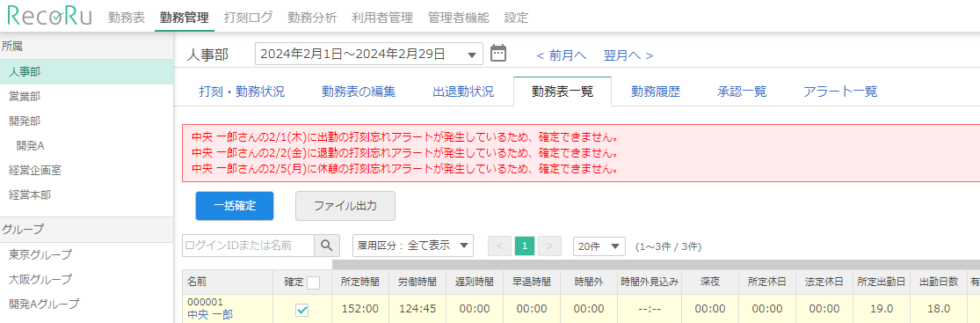Click the ファイル出力 button

point(345,206)
